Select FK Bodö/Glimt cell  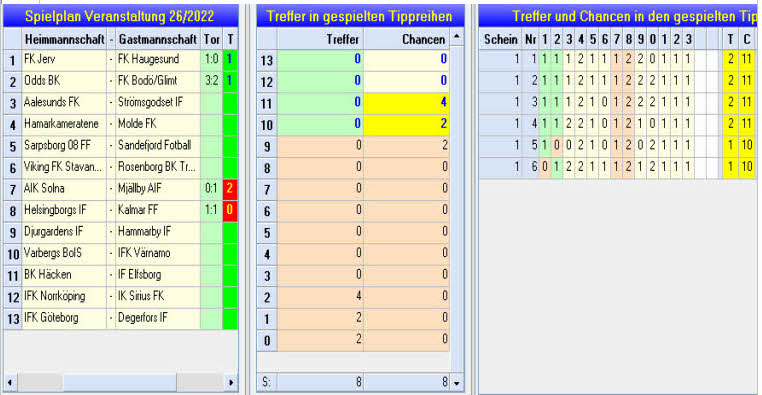158,81
